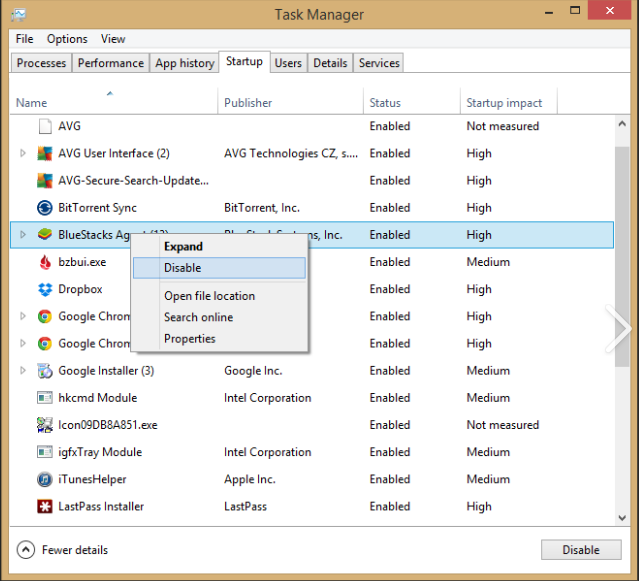Open the Options menu
Screen dimensions: 639x581
[x=67, y=39]
